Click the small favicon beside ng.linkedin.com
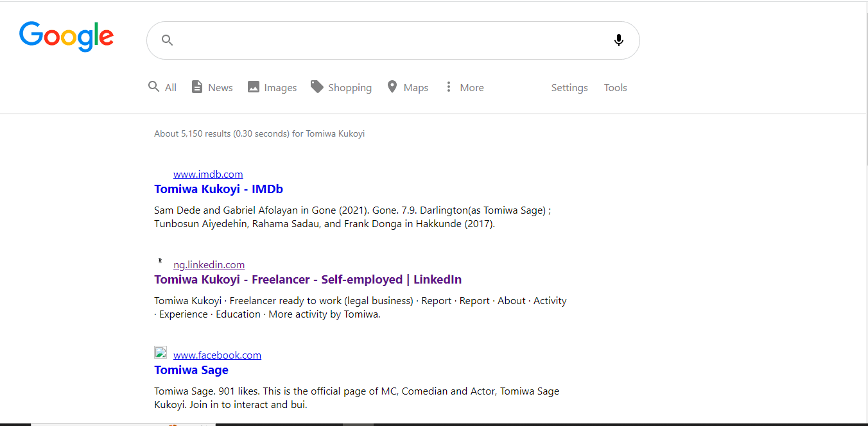This screenshot has height=426, width=868. point(160,260)
